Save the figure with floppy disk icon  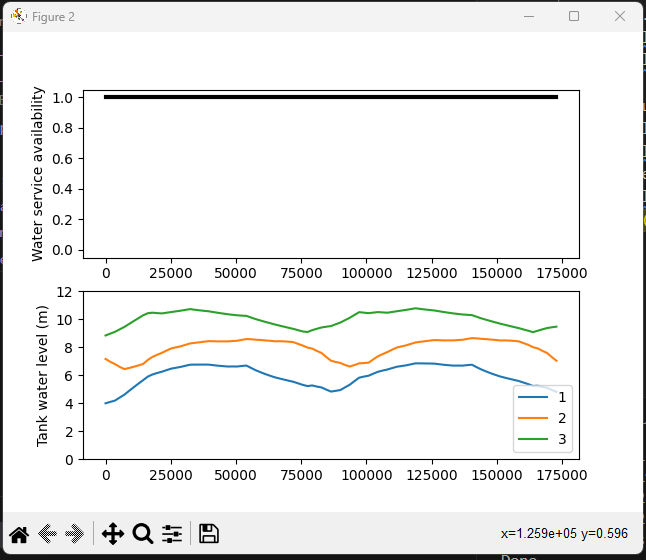coord(209,534)
